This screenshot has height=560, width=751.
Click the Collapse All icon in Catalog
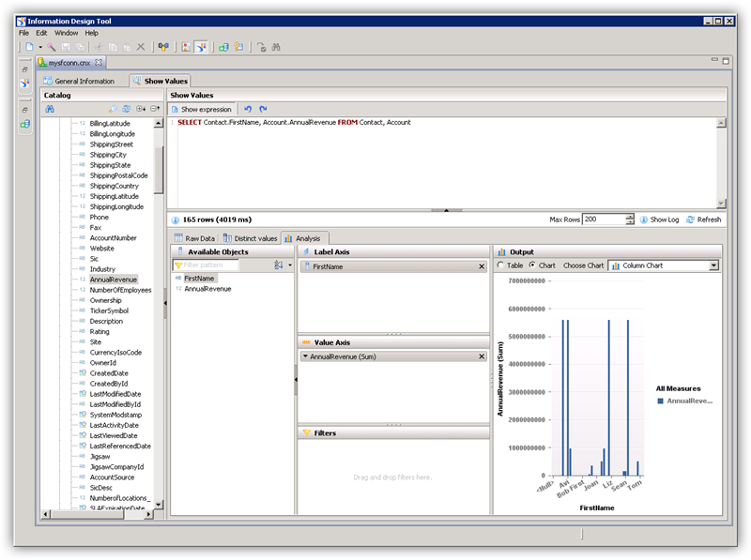point(155,110)
